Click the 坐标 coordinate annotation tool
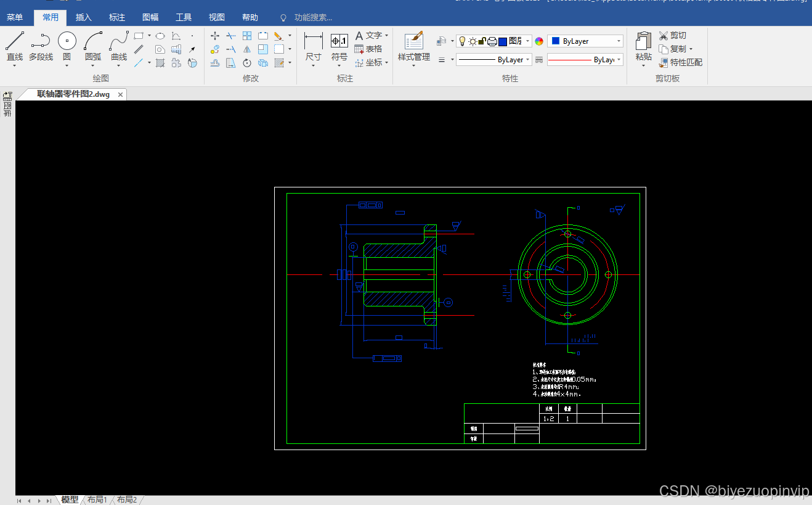This screenshot has height=505, width=812. tap(368, 62)
